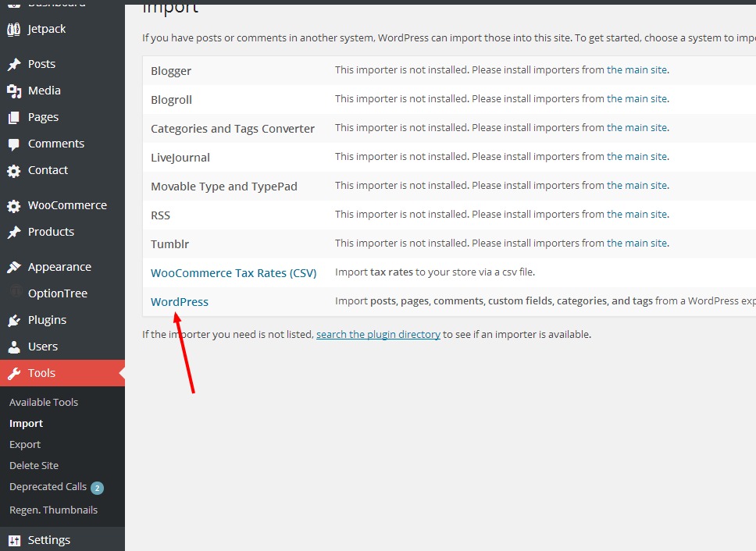
Task: Open WooCommerce Tax Rates (CSV) importer
Action: click(234, 273)
